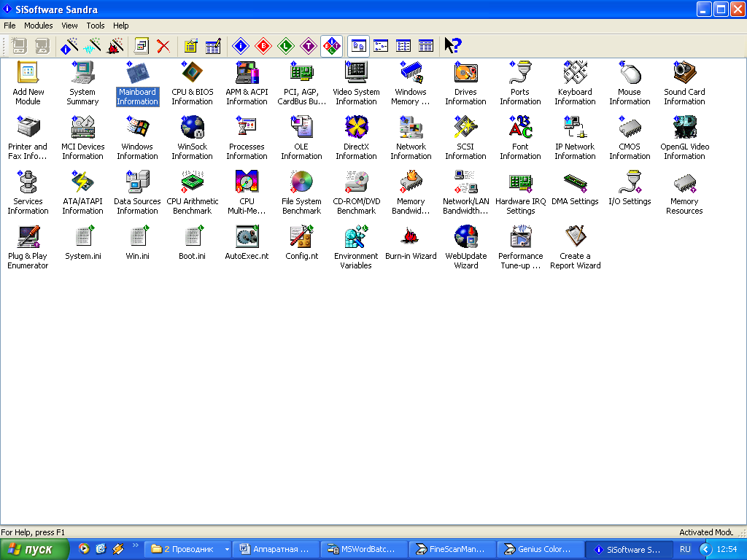
Task: Select the CPU Multi-Media benchmark module
Action: click(x=247, y=192)
